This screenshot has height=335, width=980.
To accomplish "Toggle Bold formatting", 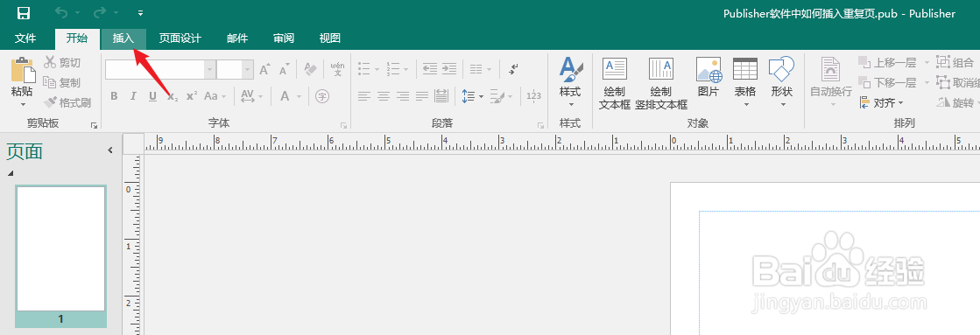I will [x=114, y=96].
